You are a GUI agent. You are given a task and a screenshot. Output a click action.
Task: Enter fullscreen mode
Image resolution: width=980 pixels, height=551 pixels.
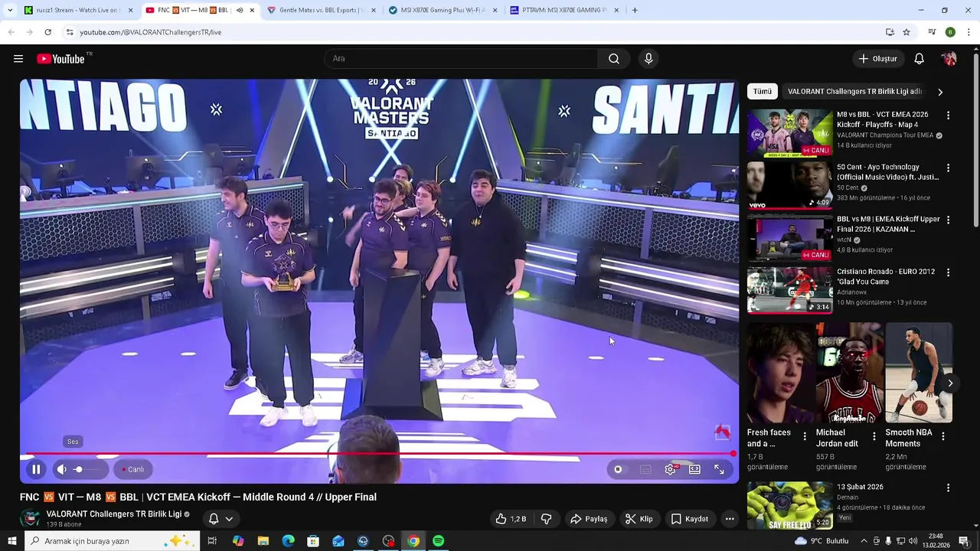(x=719, y=469)
